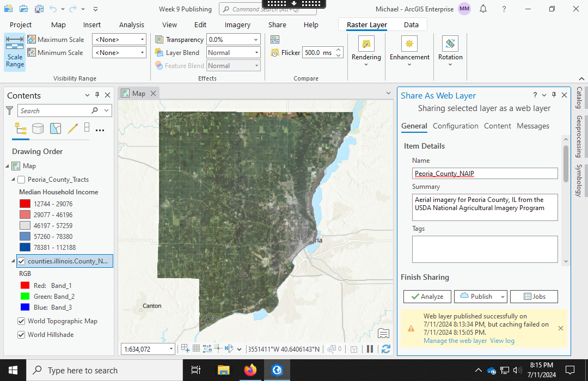Toggle World Hillshade layer visibility
Viewport: 588px width, 381px height.
pyautogui.click(x=21, y=335)
